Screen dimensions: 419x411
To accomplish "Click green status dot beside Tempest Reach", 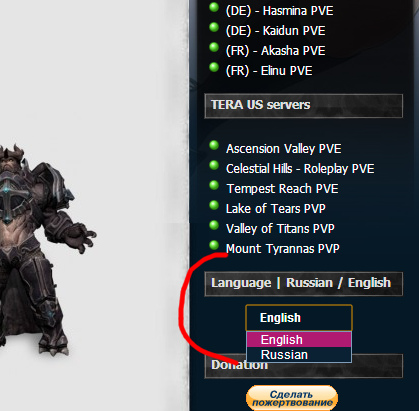I will pos(214,185).
